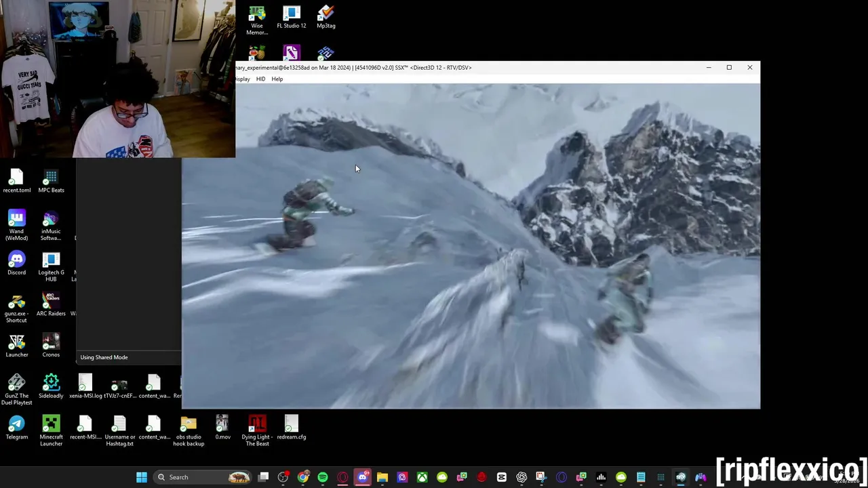Select Sideloadly desktop icon
This screenshot has width=868, height=488.
[x=51, y=387]
